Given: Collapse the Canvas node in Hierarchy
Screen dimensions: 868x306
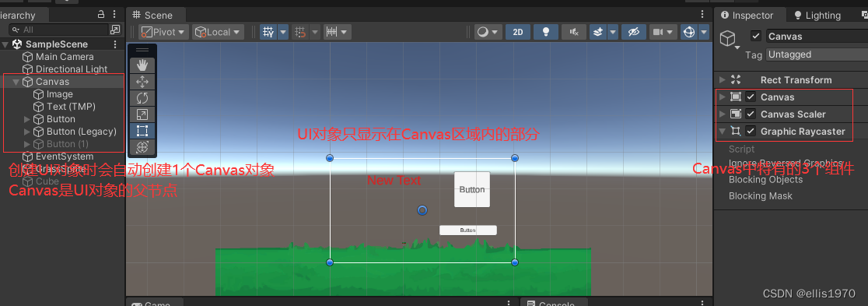Looking at the screenshot, I should [x=16, y=82].
